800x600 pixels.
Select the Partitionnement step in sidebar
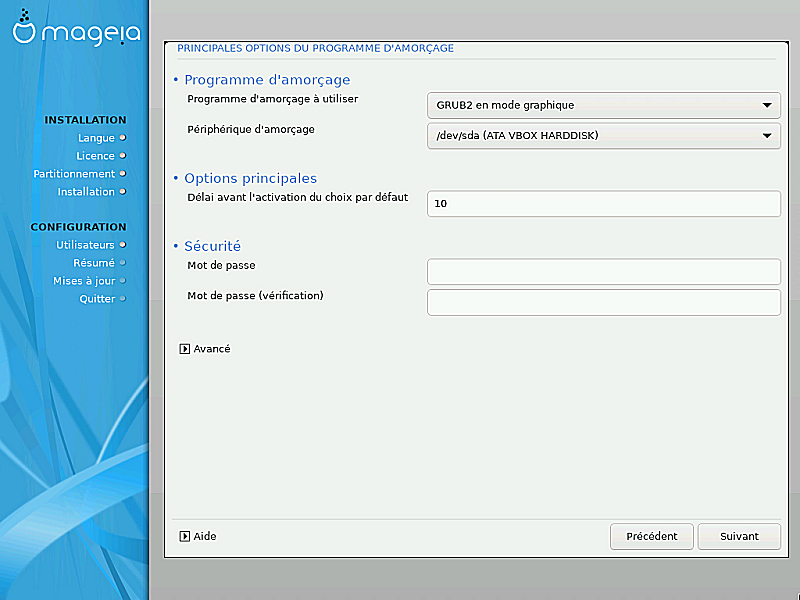(x=80, y=173)
